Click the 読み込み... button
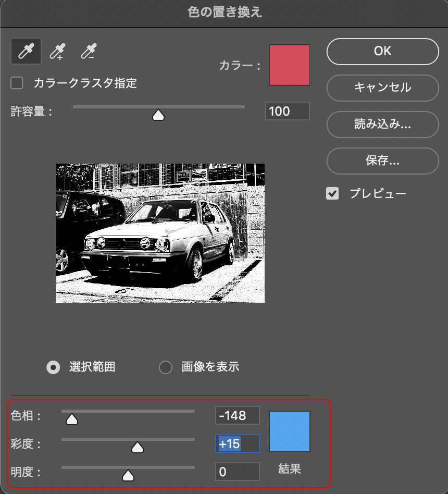The image size is (448, 494). click(x=382, y=124)
